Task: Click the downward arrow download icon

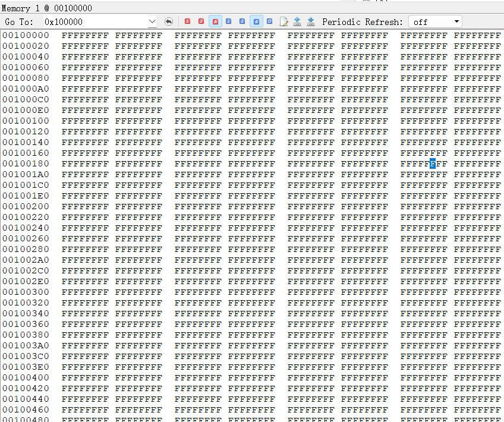Action: [311, 21]
